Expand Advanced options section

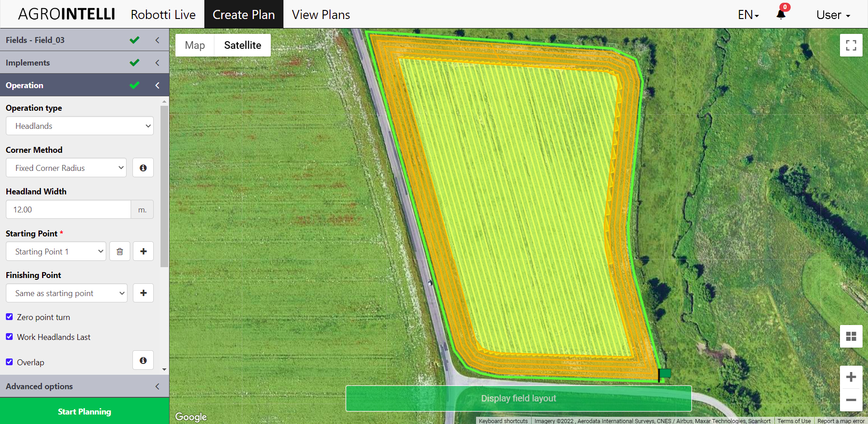coord(85,386)
